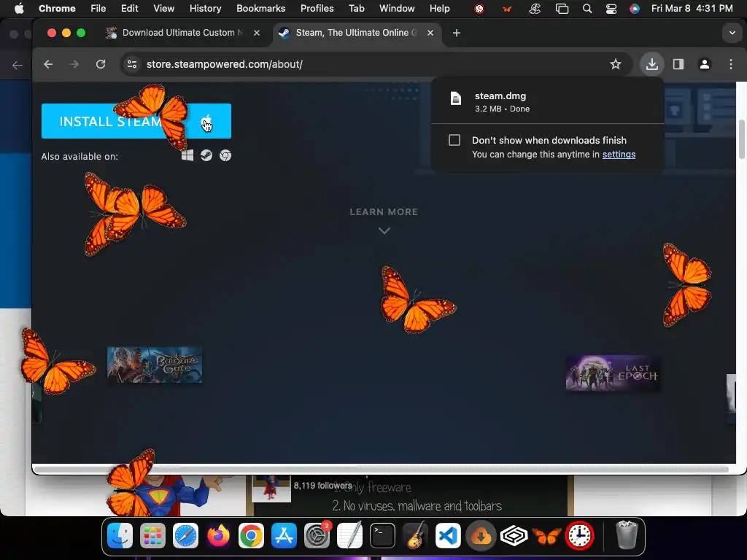Click the Spotlight search icon in menu bar
The width and height of the screenshot is (747, 560).
pyautogui.click(x=587, y=9)
